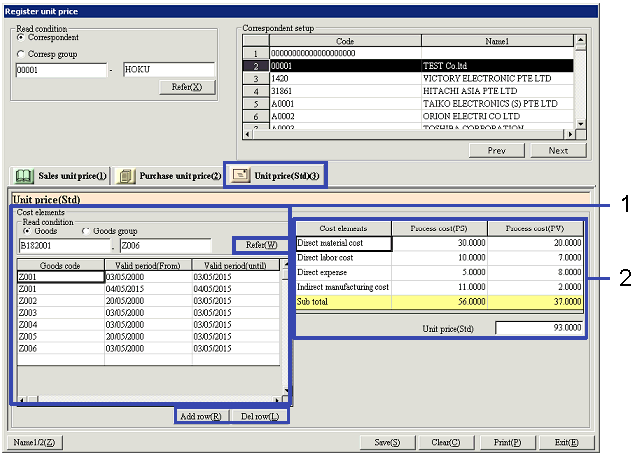
Task: Select the Corresp group radio option
Action: (21, 54)
